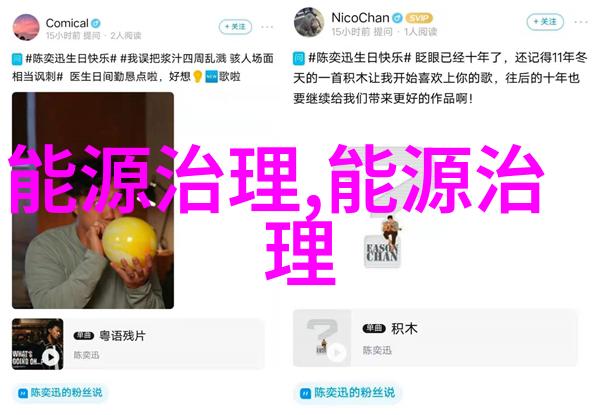Open Comical's profile avatar
The width and height of the screenshot is (600, 415).
pyautogui.click(x=26, y=27)
